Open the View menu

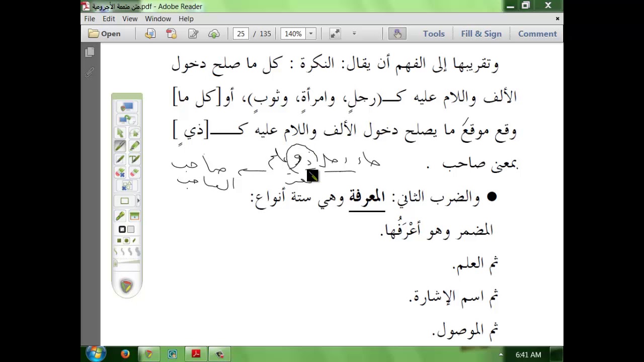coord(130,19)
